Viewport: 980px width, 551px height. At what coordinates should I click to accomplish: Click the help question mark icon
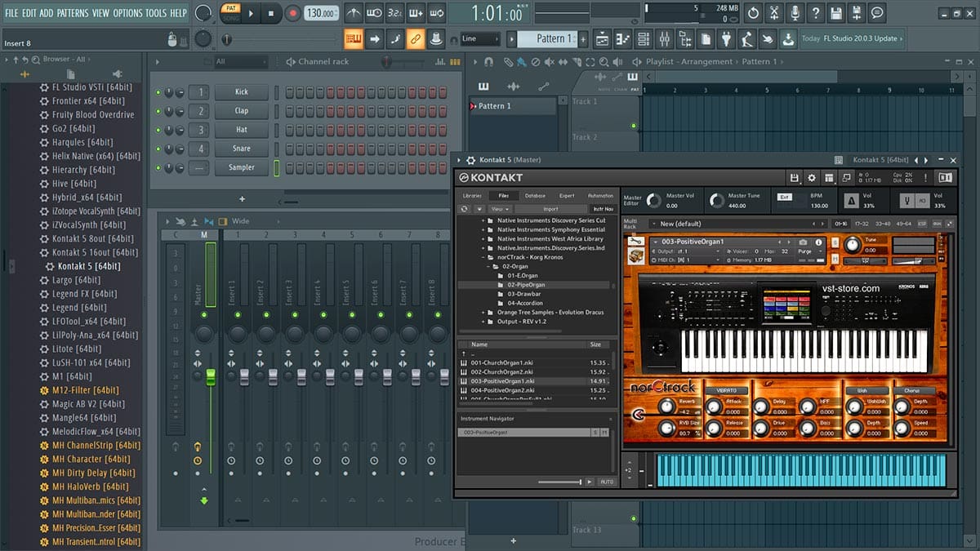point(815,13)
